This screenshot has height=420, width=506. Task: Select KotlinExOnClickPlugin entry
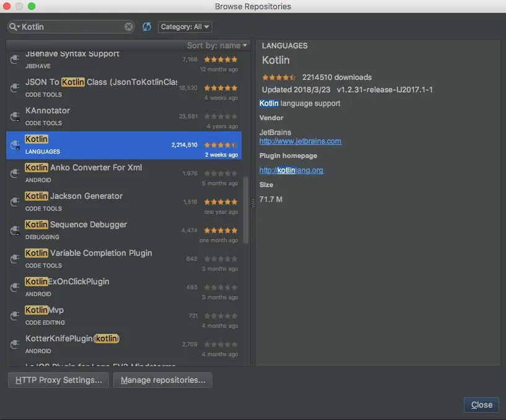pyautogui.click(x=124, y=287)
